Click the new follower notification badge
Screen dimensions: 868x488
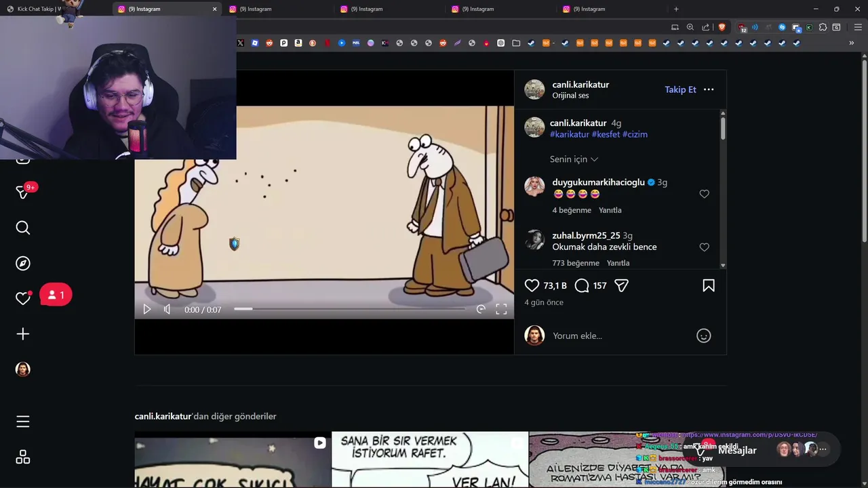click(56, 295)
